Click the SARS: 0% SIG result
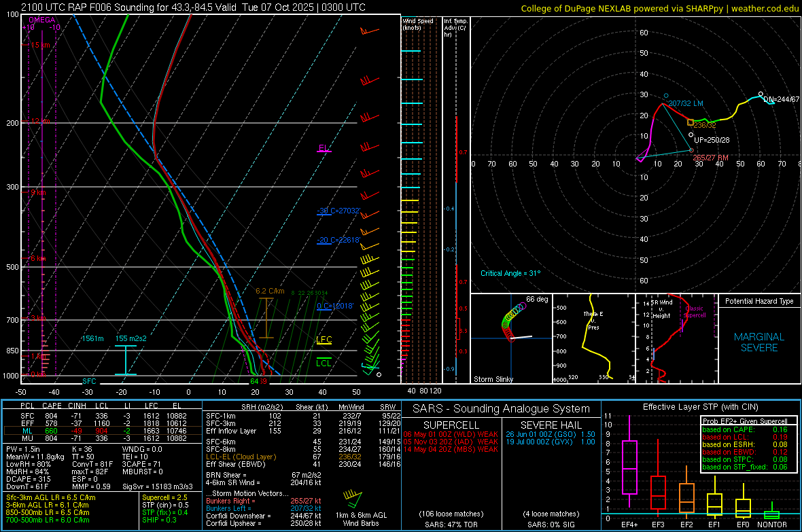This screenshot has height=532, width=802. pos(551,525)
